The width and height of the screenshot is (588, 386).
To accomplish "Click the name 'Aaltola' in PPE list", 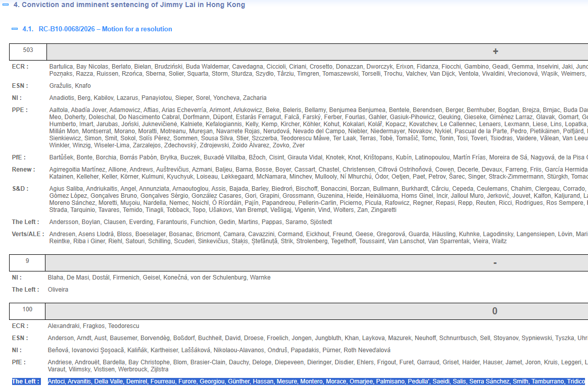I will point(59,110).
